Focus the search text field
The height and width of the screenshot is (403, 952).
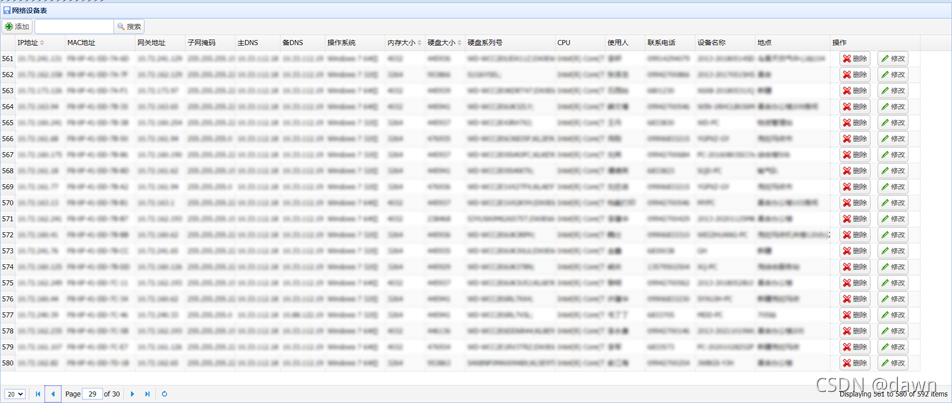74,27
